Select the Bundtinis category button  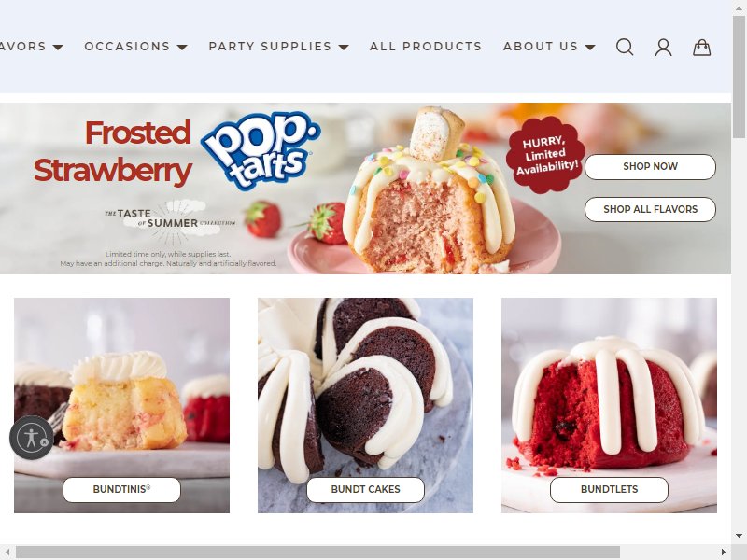click(x=121, y=489)
